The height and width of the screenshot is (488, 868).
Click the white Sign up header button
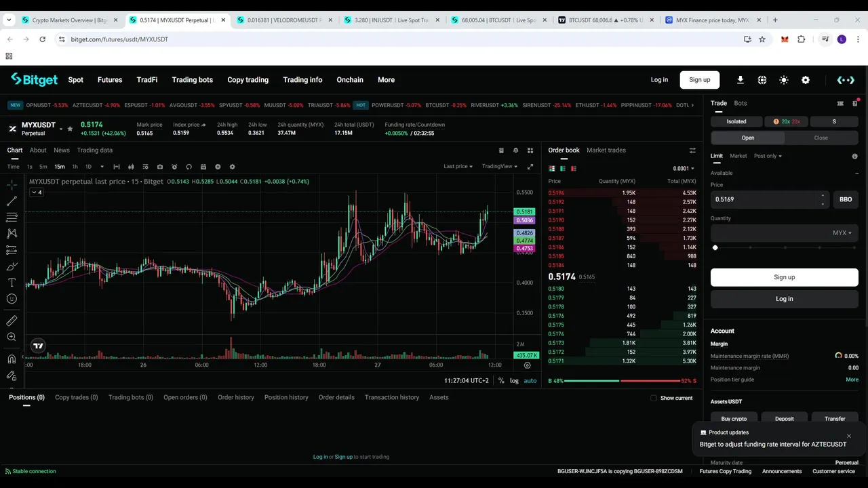pyautogui.click(x=700, y=80)
